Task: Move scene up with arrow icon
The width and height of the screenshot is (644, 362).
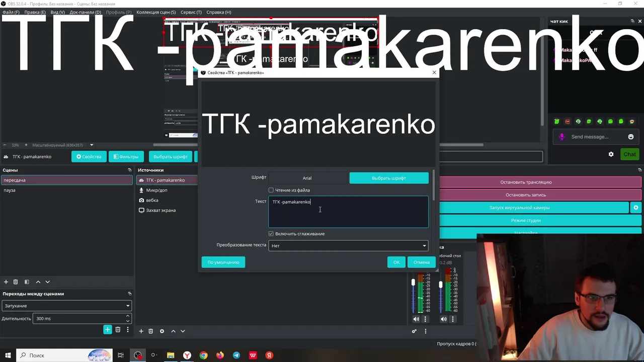Action: pos(38,282)
